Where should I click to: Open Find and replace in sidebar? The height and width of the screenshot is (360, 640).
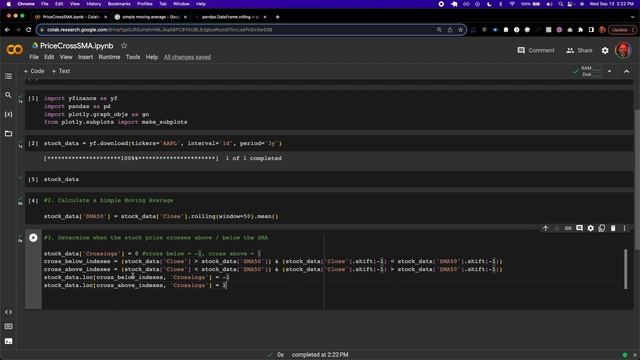point(8,95)
